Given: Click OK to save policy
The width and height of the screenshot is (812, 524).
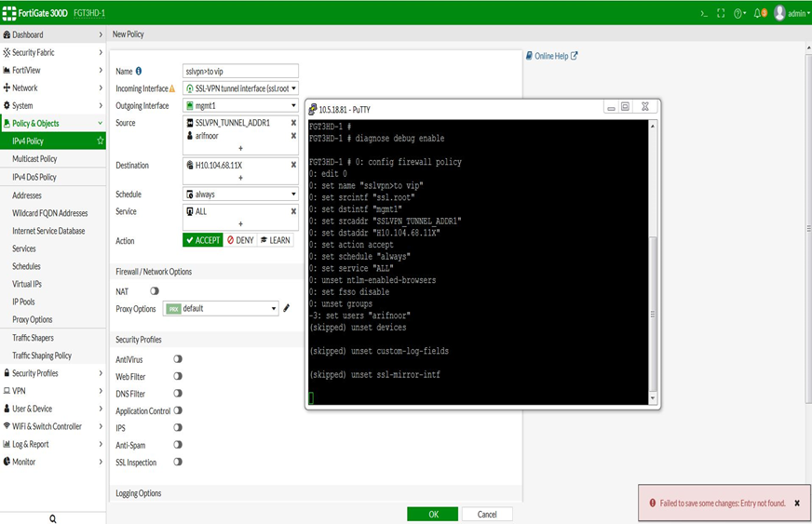Looking at the screenshot, I should (433, 514).
